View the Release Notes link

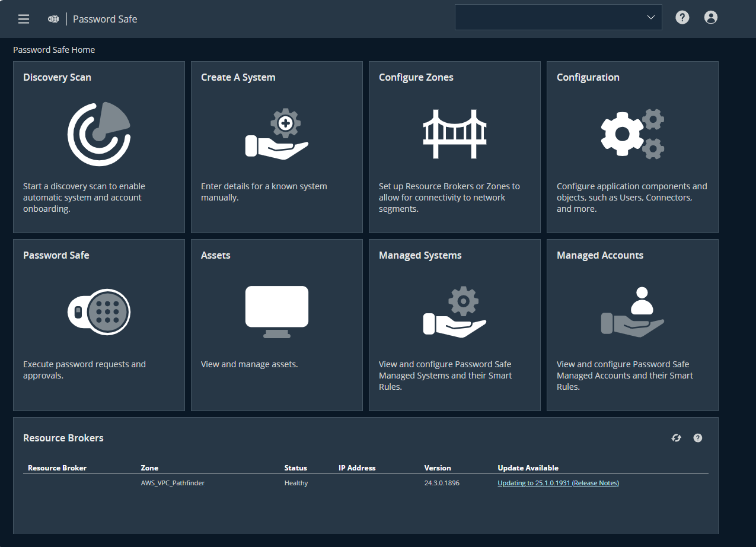596,482
